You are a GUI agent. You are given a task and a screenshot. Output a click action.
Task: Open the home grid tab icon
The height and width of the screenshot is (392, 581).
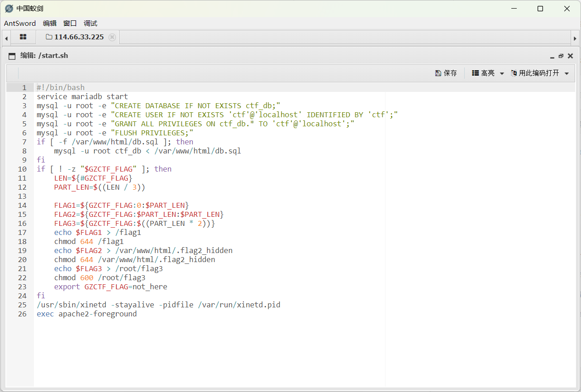[23, 37]
